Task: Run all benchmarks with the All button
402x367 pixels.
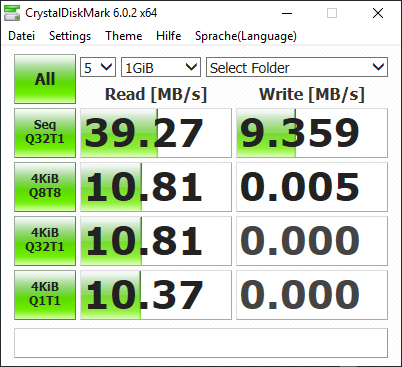Action: click(45, 79)
